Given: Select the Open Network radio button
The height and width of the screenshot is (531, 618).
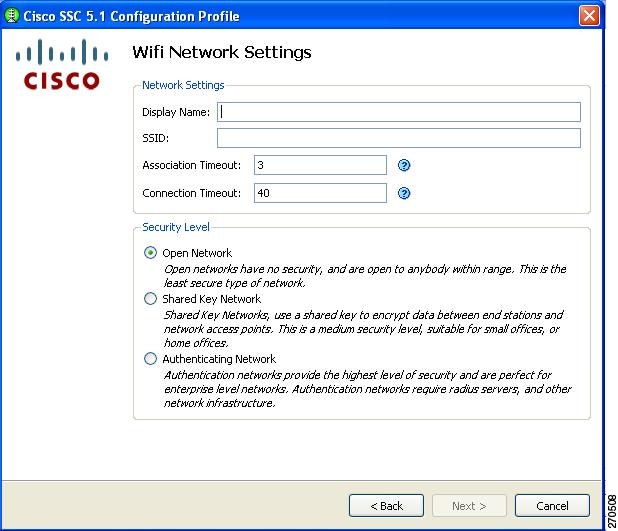Looking at the screenshot, I should (x=150, y=252).
